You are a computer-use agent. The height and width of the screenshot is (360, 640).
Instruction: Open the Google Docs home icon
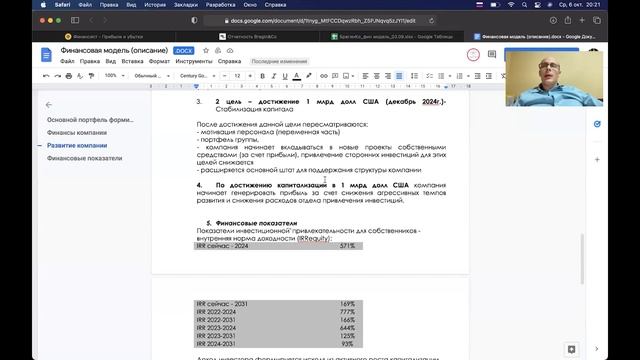[46, 55]
